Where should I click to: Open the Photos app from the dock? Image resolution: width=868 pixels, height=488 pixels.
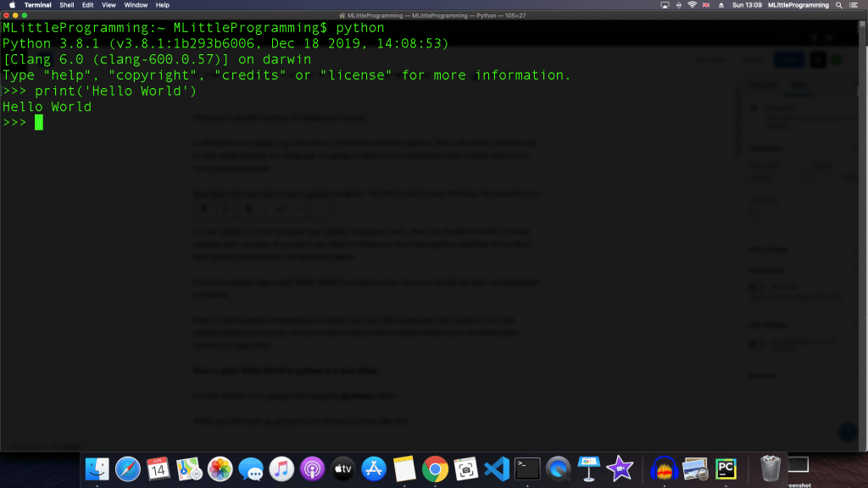(x=220, y=469)
